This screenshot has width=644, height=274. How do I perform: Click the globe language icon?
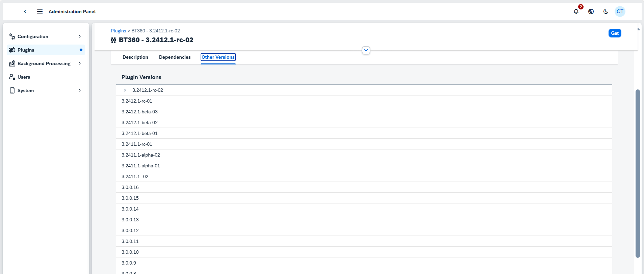(591, 11)
